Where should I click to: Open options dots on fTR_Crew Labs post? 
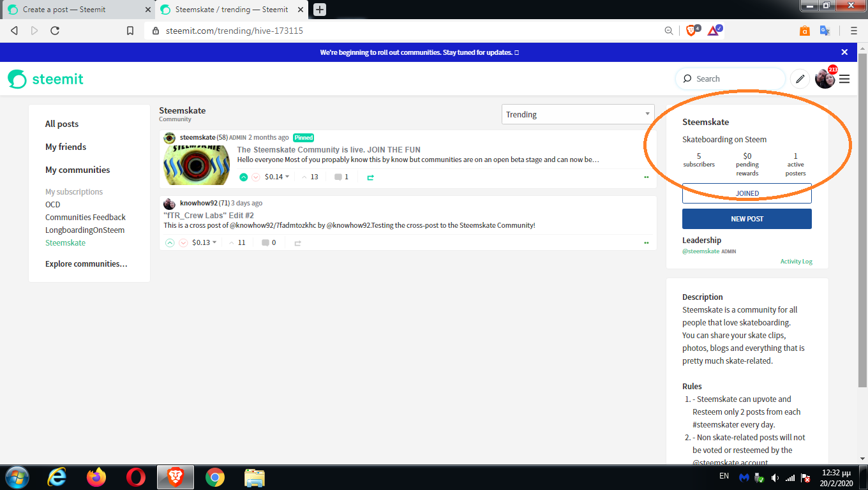tap(647, 242)
